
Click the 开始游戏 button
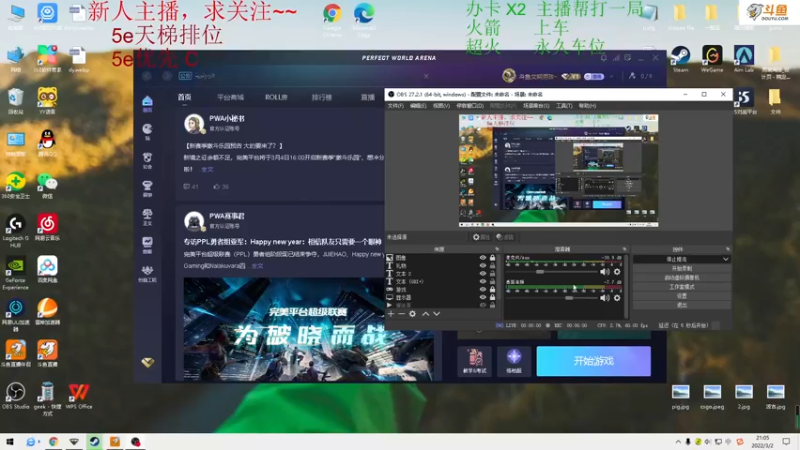pos(593,361)
